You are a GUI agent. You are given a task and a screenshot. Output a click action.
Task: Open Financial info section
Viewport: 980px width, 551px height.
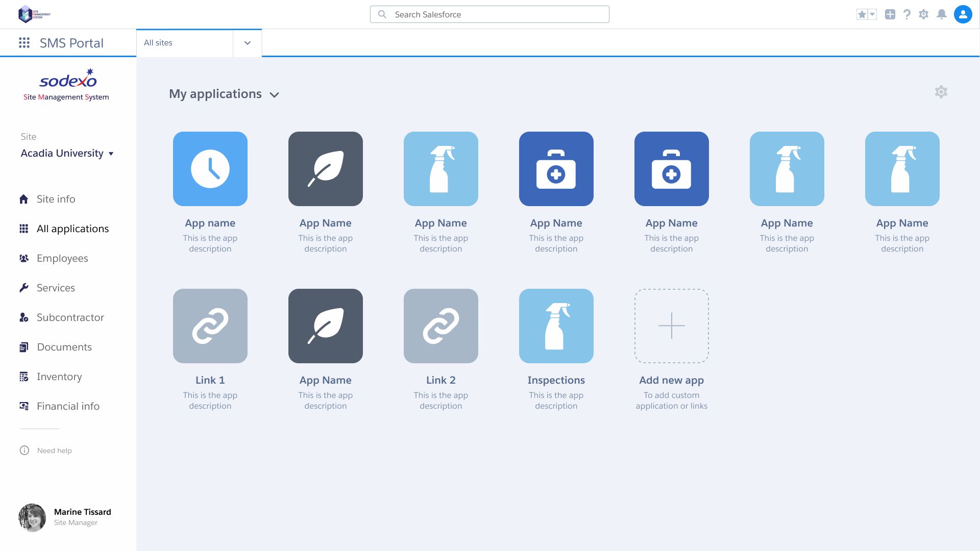coord(59,406)
